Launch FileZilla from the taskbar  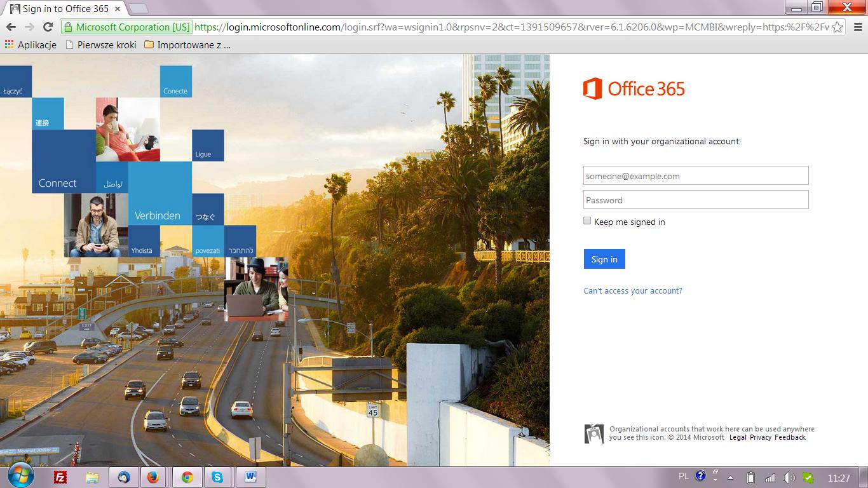[60, 477]
